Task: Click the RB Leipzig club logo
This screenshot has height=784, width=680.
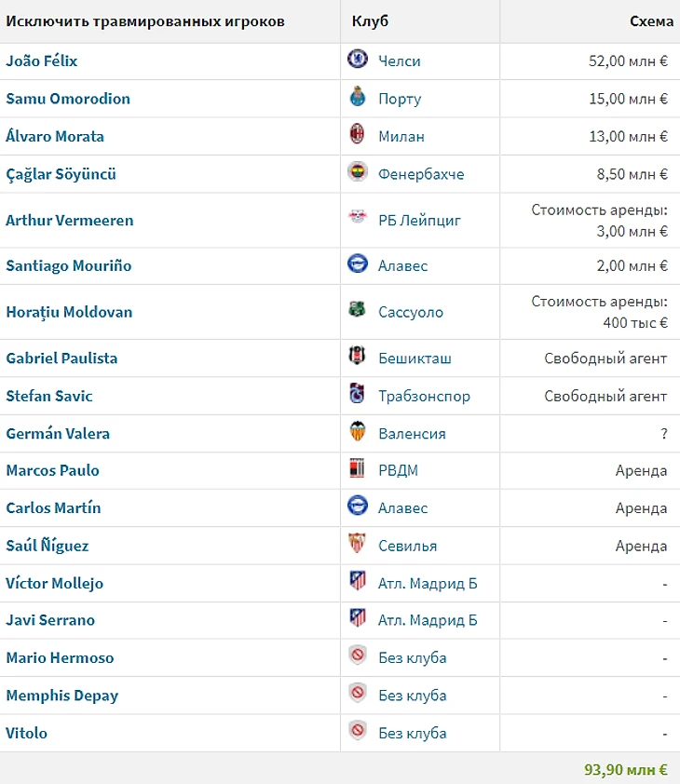Action: click(358, 220)
